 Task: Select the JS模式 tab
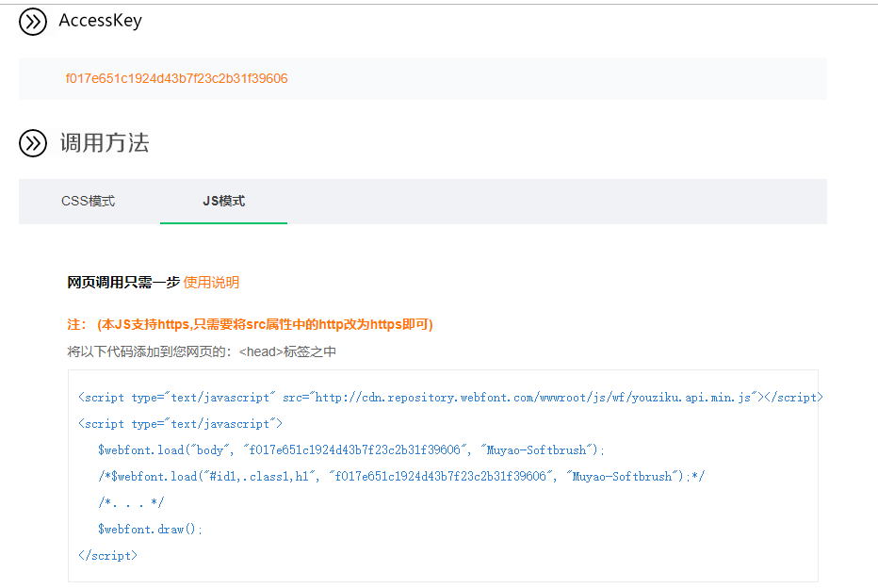pyautogui.click(x=223, y=201)
